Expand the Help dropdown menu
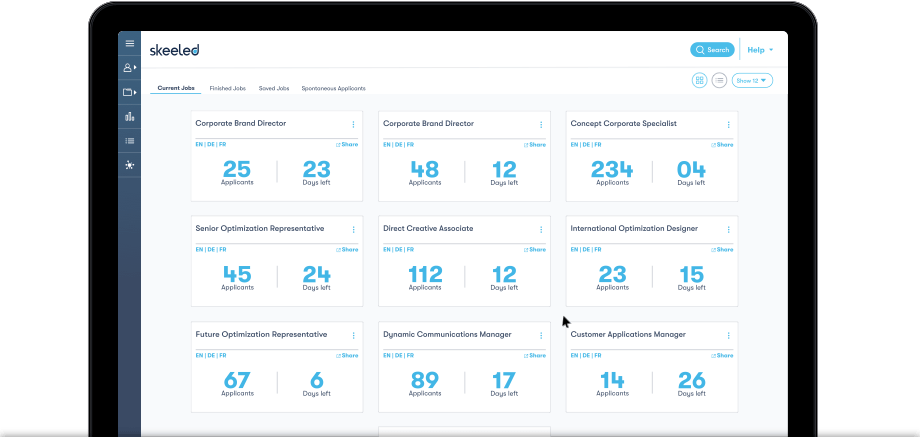Viewport: 920px width, 437px height. [760, 50]
